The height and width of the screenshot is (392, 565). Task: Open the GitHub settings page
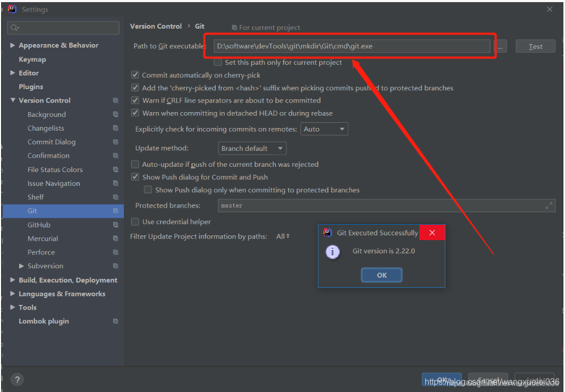(39, 225)
